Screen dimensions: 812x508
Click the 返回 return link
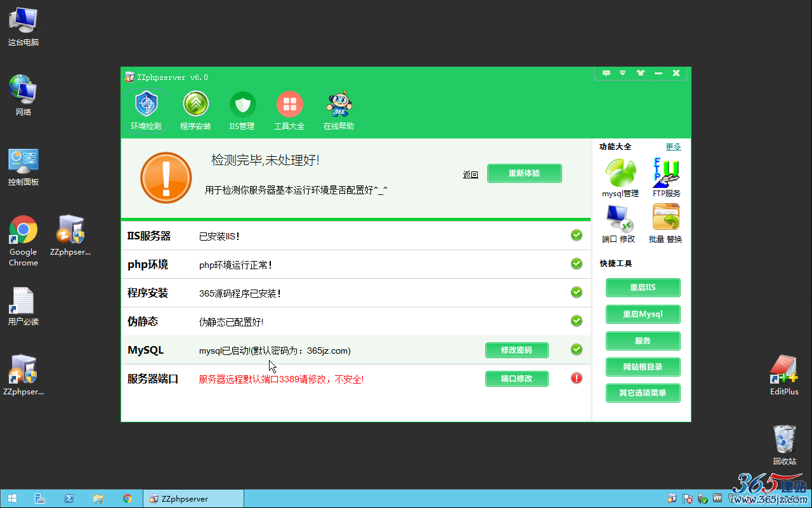(471, 175)
